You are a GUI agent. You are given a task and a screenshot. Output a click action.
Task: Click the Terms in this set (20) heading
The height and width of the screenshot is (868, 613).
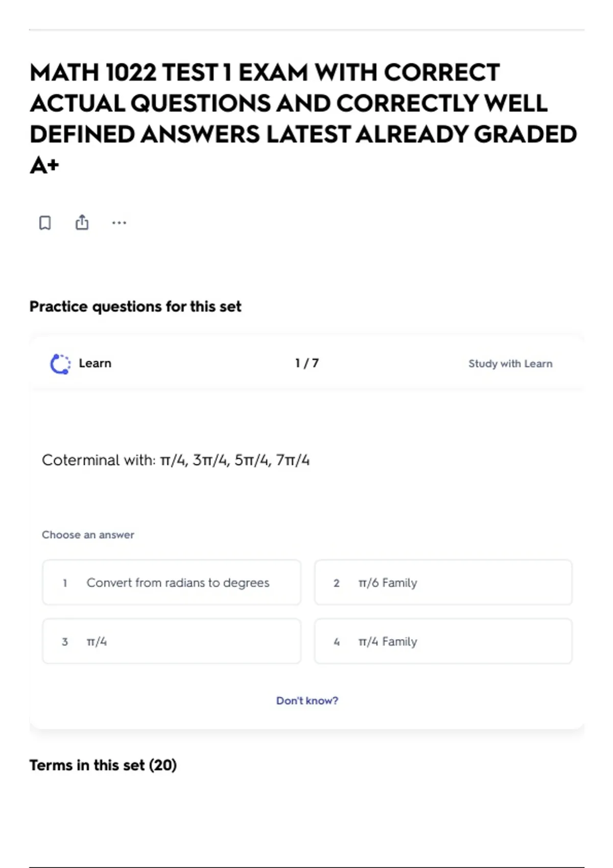pos(103,765)
